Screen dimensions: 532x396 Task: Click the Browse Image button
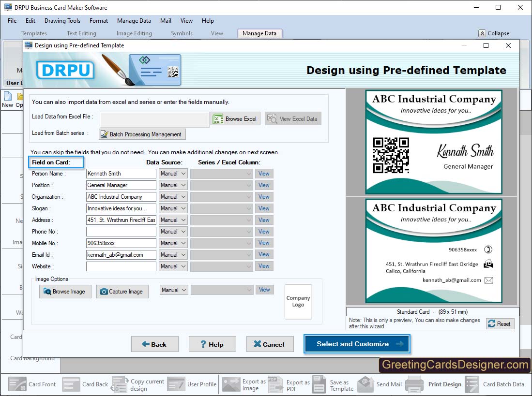65,292
